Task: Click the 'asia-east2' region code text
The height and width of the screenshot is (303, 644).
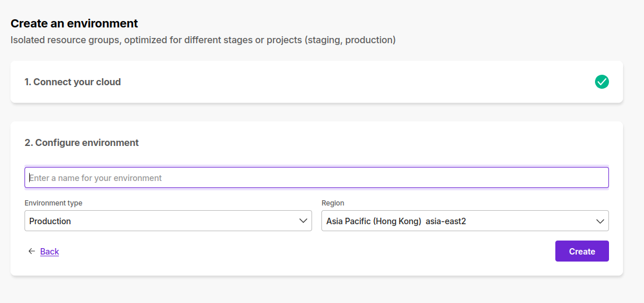Action: point(446,221)
